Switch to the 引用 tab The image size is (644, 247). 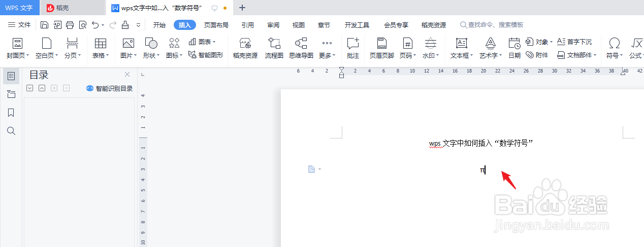coord(248,25)
